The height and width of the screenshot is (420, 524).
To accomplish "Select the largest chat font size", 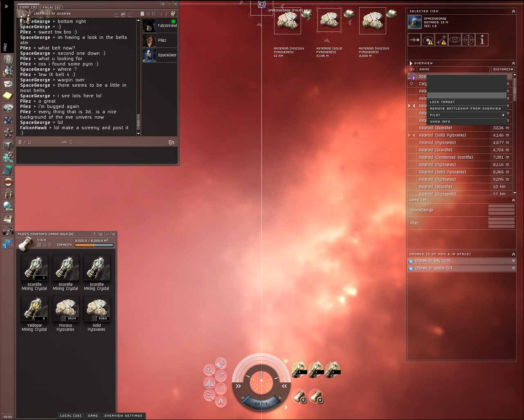I will click(130, 14).
